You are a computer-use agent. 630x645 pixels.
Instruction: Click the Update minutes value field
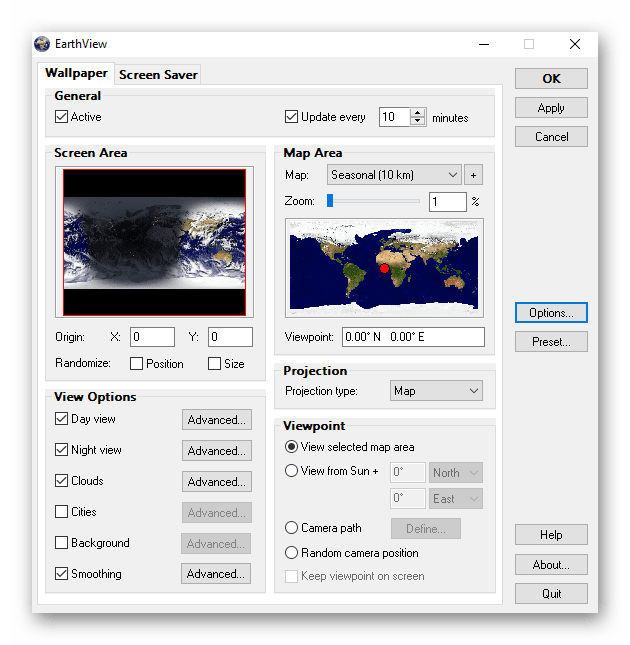click(x=395, y=117)
